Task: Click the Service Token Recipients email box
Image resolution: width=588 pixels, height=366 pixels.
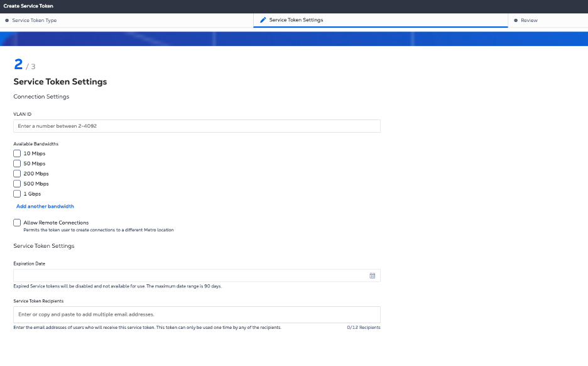Action: 197,314
